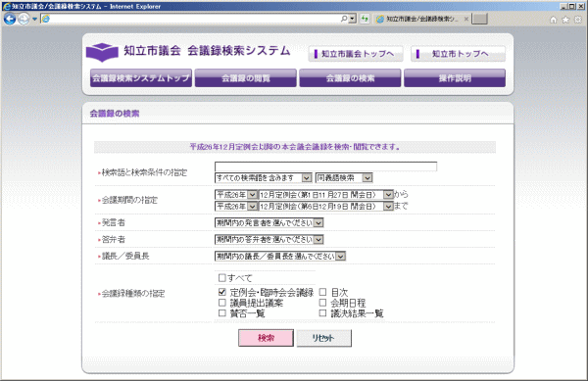
Task: Close the 知立市議会 browser tab
Action: tap(466, 19)
